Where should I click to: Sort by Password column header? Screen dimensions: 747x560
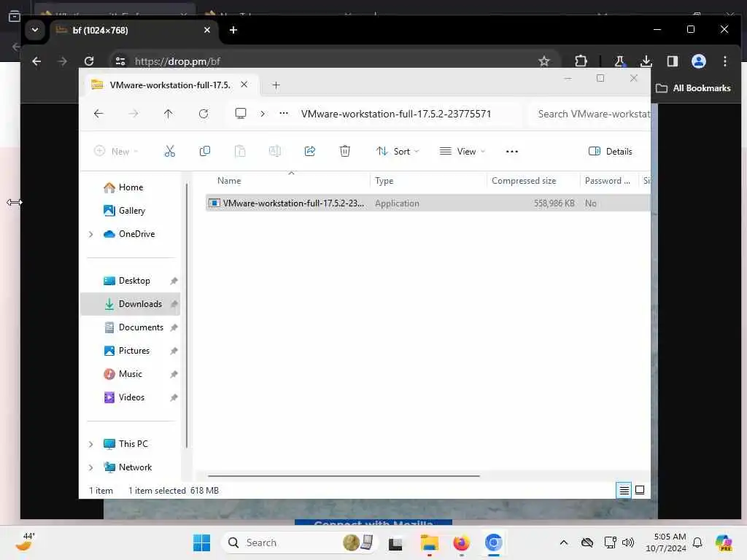point(607,181)
